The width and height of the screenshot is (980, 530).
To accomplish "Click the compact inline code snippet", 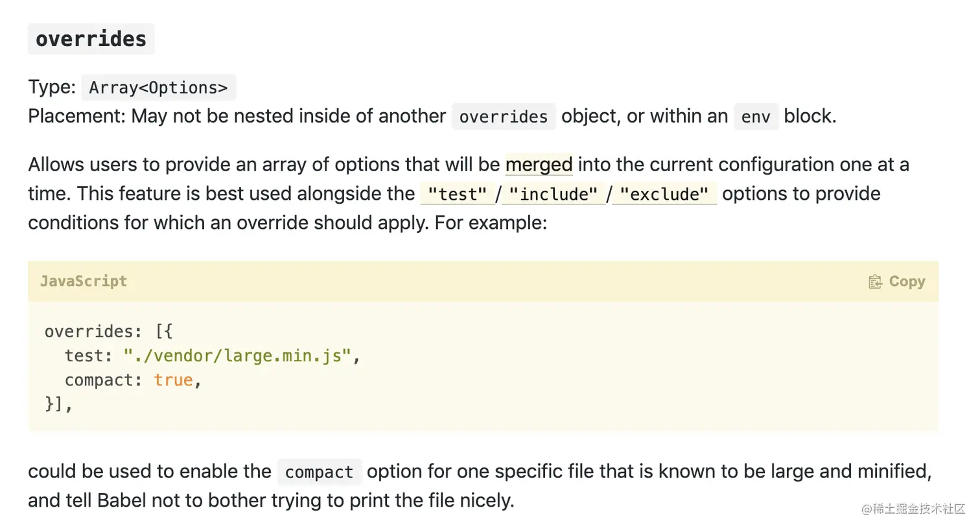I will tap(319, 472).
